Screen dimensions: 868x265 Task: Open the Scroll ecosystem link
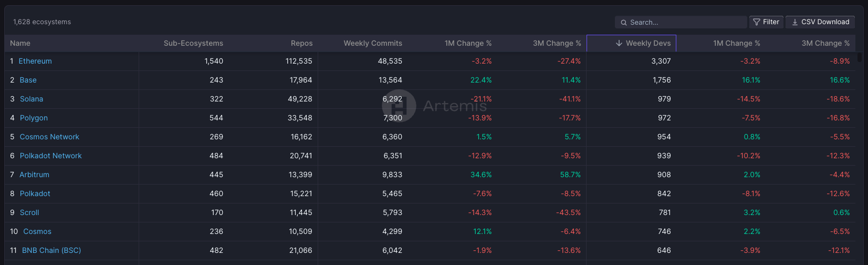[29, 212]
